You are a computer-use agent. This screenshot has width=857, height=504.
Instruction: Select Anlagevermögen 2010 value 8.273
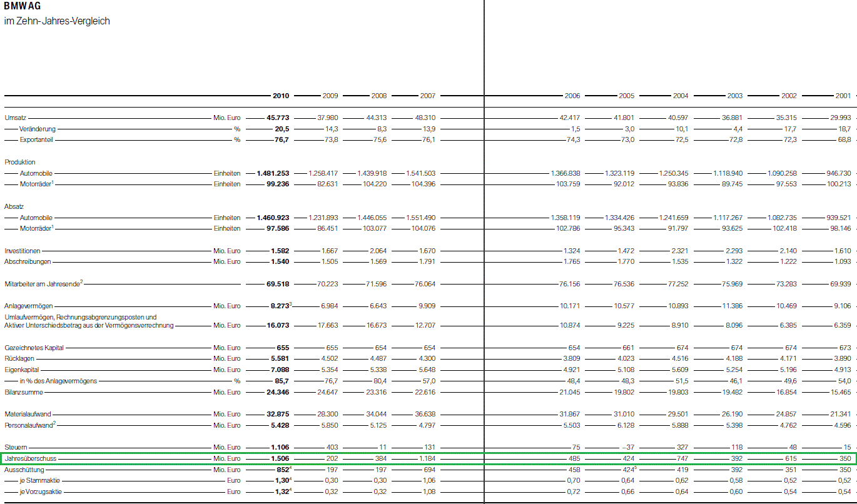280,306
